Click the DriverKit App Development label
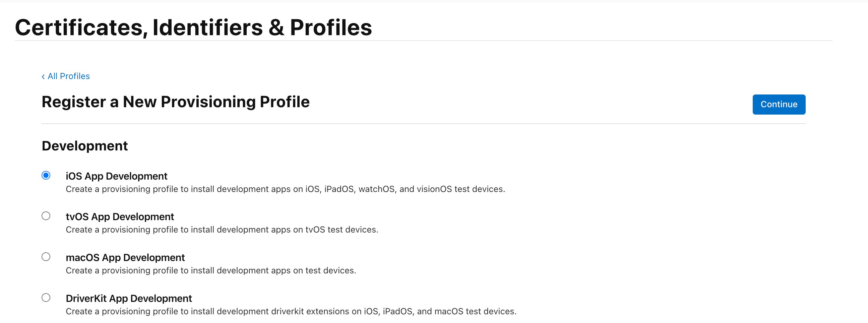The image size is (868, 323). pos(129,299)
